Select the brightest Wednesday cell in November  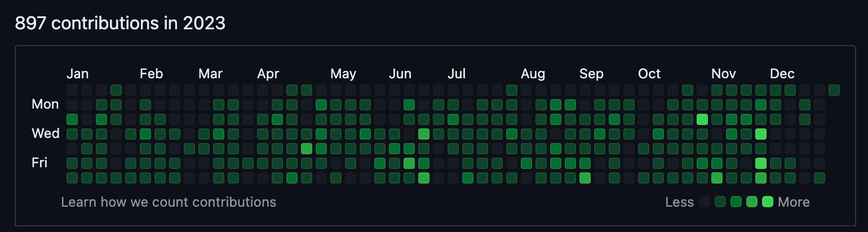click(x=761, y=134)
